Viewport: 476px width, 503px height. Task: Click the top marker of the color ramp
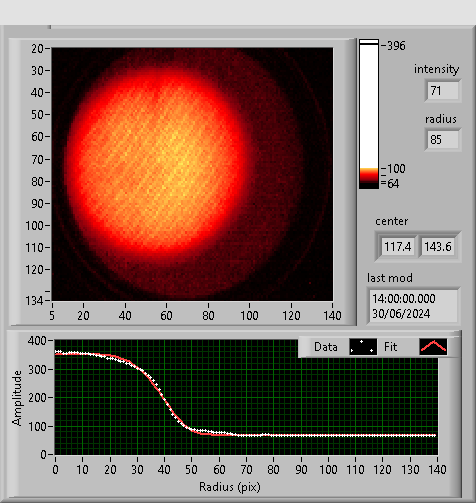tap(369, 42)
